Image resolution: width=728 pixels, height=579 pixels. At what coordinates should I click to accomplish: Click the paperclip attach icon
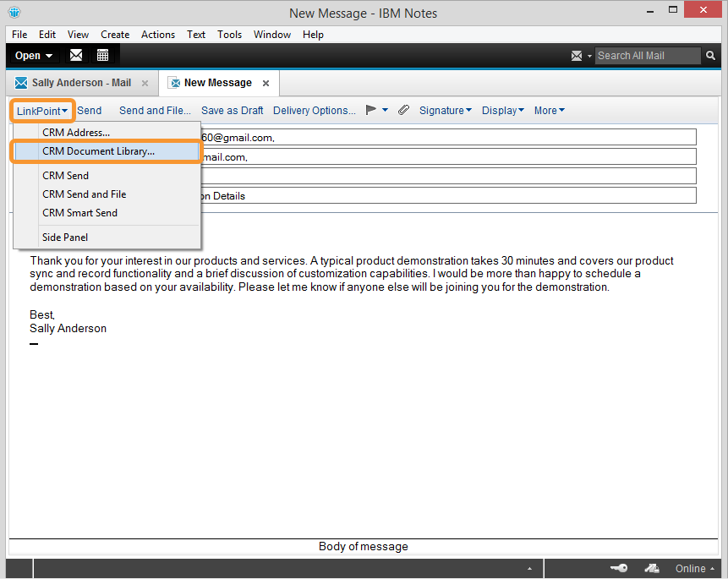(403, 110)
